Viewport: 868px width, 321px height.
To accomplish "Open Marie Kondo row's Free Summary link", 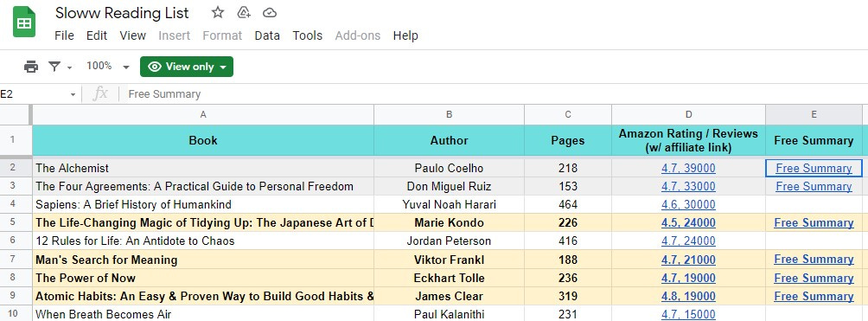I will click(814, 223).
